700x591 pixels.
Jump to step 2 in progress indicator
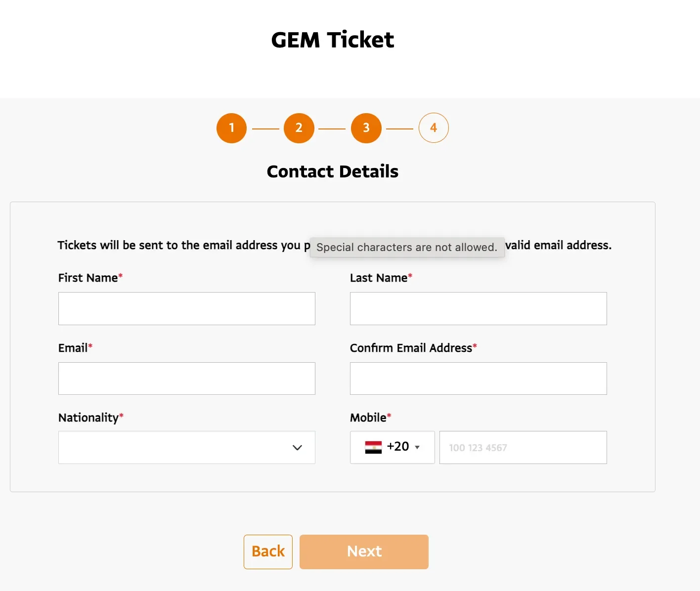click(299, 128)
